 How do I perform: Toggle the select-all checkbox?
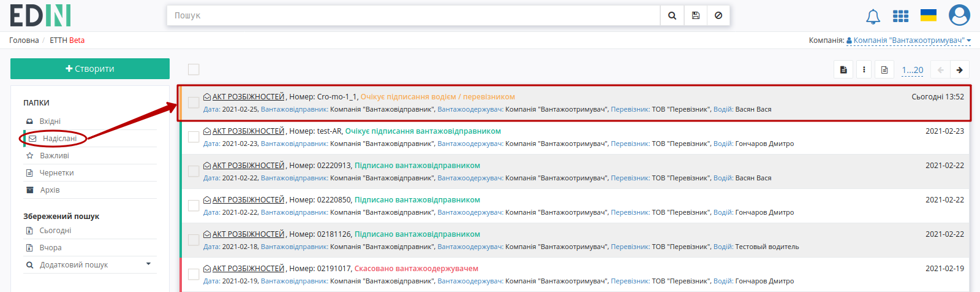click(x=194, y=69)
